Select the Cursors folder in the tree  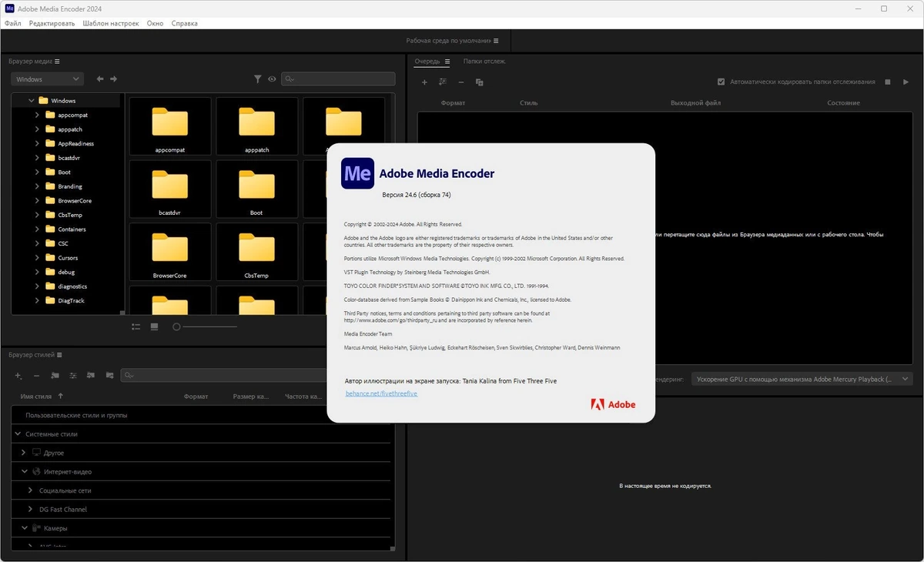point(68,258)
